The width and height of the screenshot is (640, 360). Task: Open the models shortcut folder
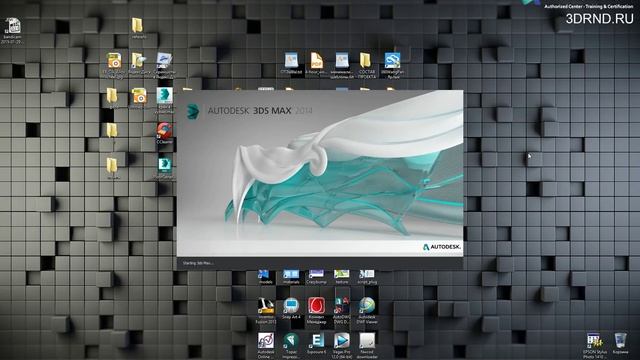pos(265,277)
